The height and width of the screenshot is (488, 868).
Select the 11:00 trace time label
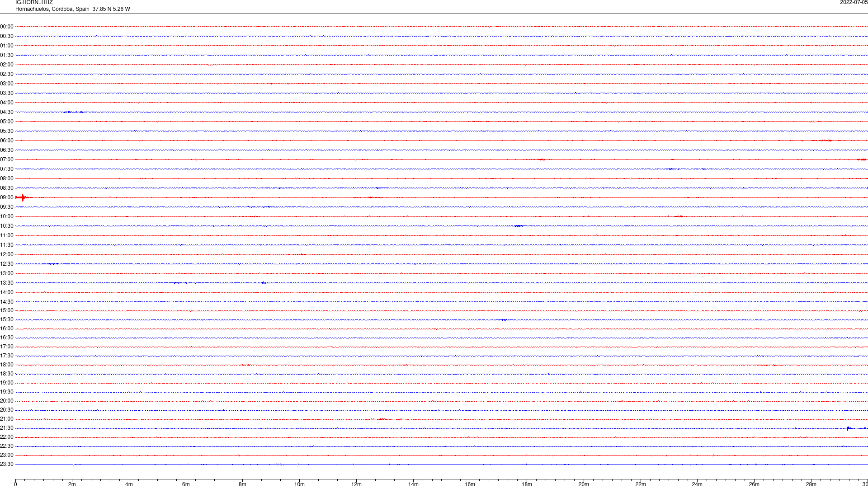click(7, 235)
